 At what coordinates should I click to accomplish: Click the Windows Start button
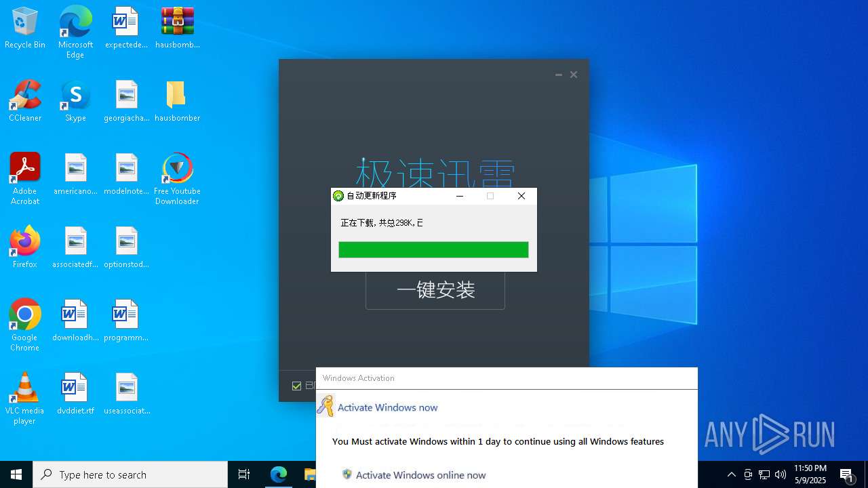16,474
